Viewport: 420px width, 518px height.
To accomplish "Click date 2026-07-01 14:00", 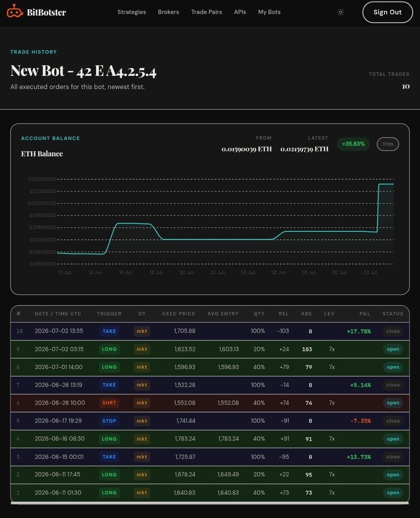I will coord(59,367).
